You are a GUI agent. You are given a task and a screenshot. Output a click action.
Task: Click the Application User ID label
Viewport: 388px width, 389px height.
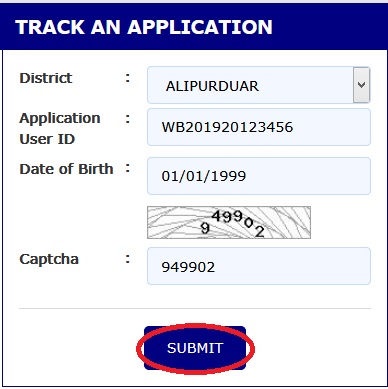[x=60, y=129]
